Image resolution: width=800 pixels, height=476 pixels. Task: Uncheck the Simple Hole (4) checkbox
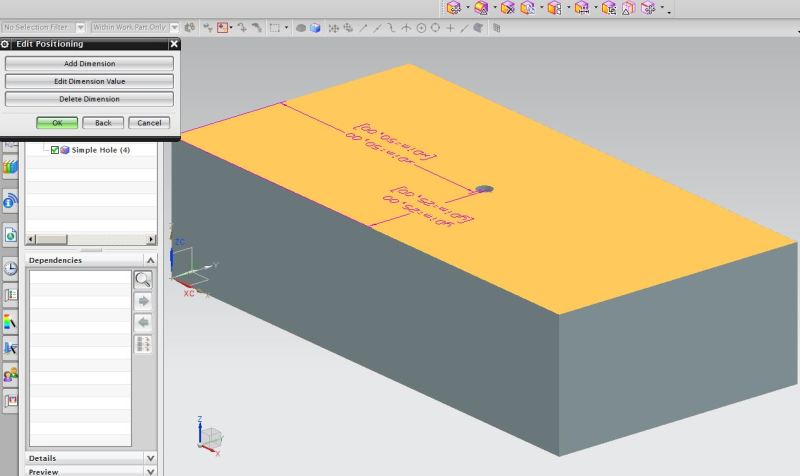55,150
